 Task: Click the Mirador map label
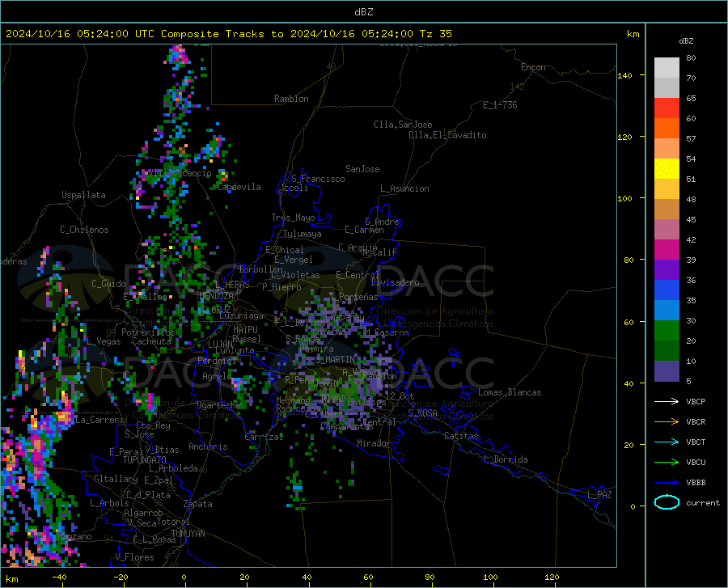coord(373,443)
